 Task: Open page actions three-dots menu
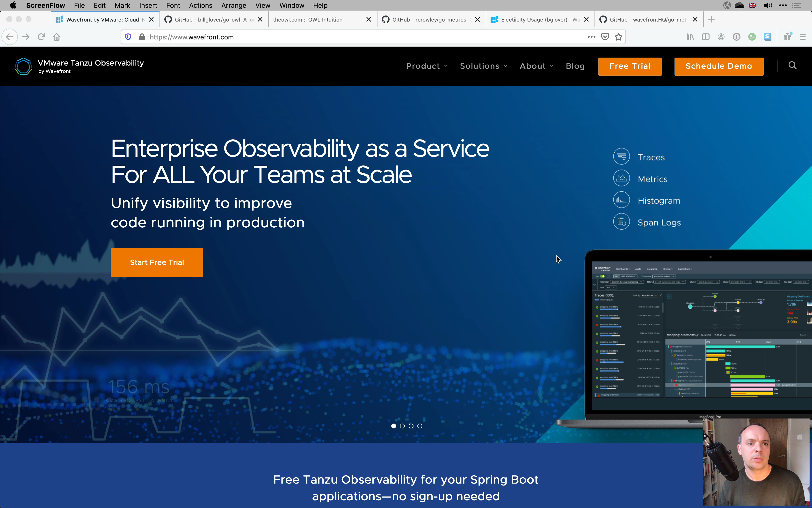(592, 37)
